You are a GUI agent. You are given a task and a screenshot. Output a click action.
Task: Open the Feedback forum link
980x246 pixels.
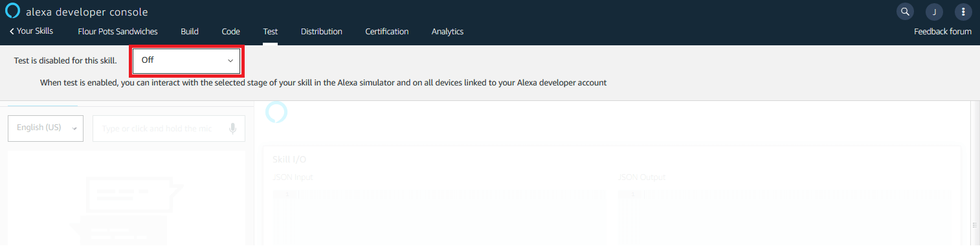[x=942, y=31]
